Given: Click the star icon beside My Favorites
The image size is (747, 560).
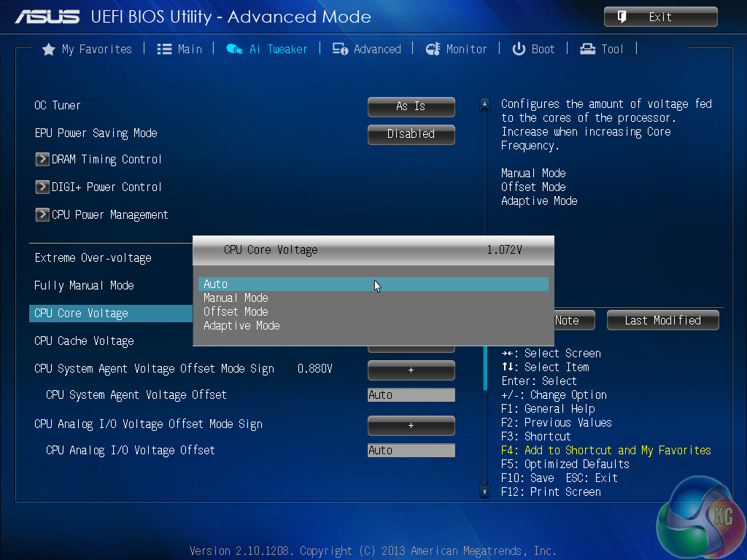Looking at the screenshot, I should 49,49.
